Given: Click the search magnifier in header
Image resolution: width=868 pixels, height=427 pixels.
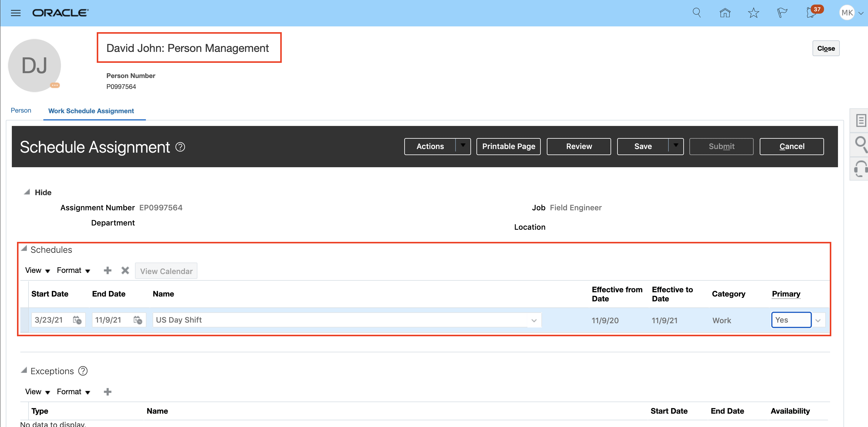Looking at the screenshot, I should 696,13.
